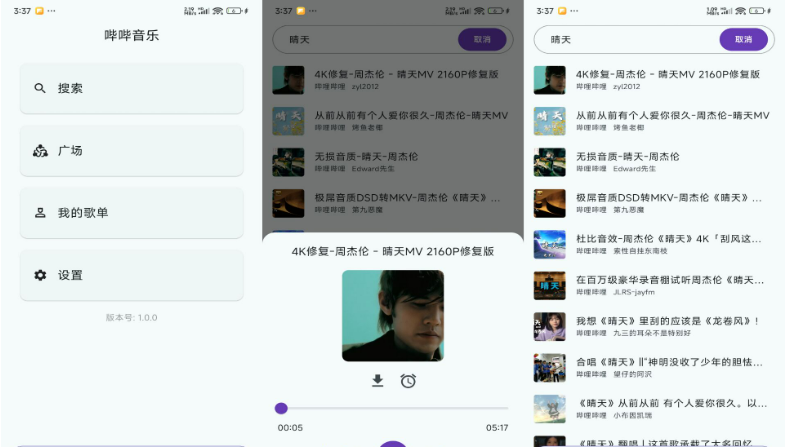
Task: Download the current song with the download icon
Action: [377, 381]
